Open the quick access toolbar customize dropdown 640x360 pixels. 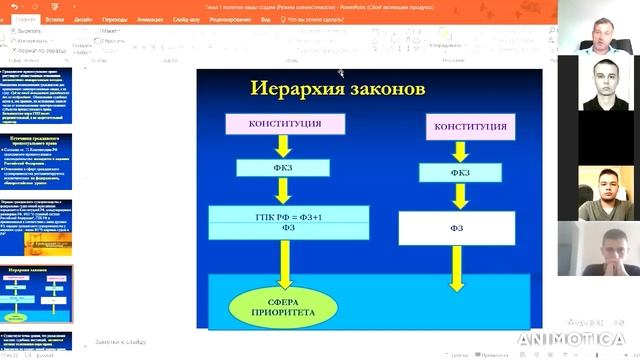click(x=74, y=7)
